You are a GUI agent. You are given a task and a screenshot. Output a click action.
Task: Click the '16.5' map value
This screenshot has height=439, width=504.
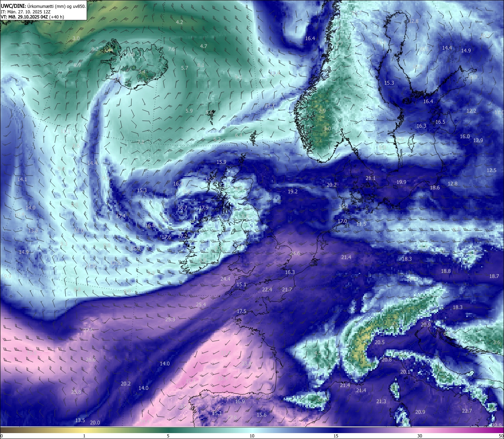pos(440,122)
